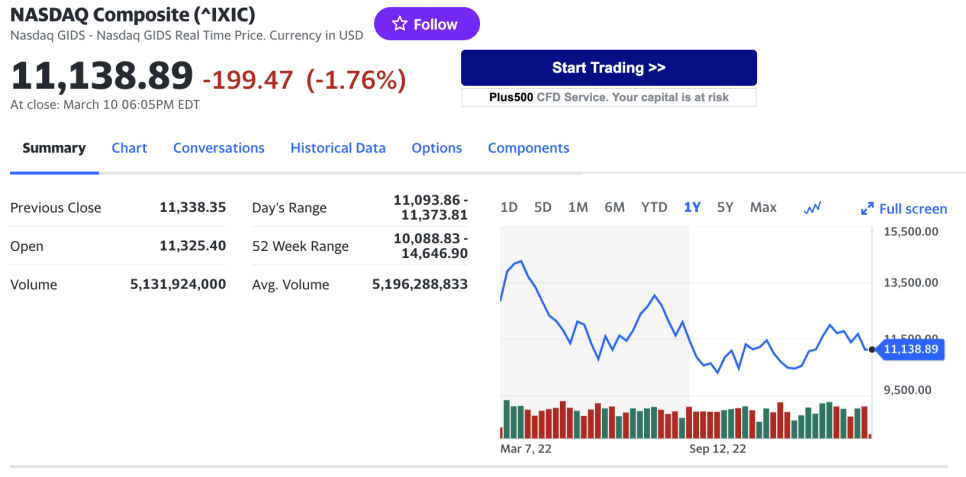Viewport: 966px width, 477px height.
Task: Go to the Historical Data tab
Action: 338,148
